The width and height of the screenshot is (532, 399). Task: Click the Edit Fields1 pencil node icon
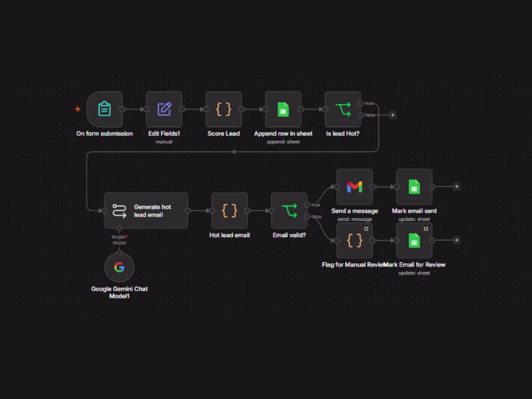164,109
